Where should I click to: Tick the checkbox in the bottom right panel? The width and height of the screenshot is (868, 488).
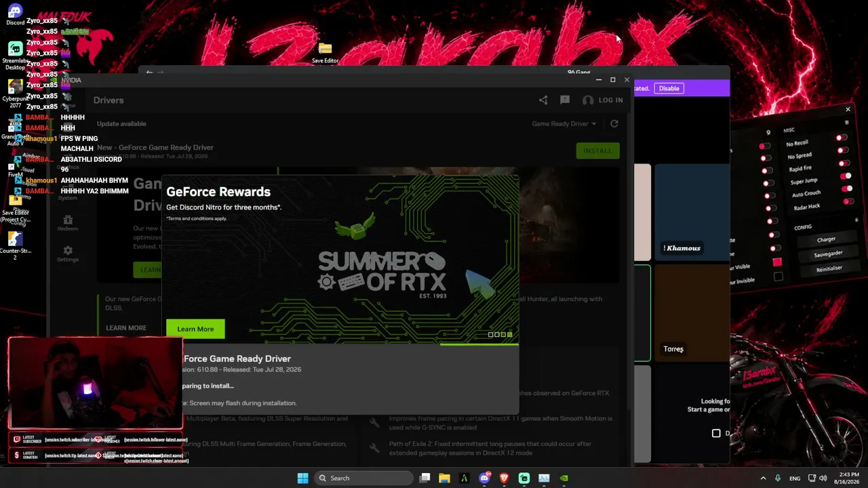[x=716, y=433]
